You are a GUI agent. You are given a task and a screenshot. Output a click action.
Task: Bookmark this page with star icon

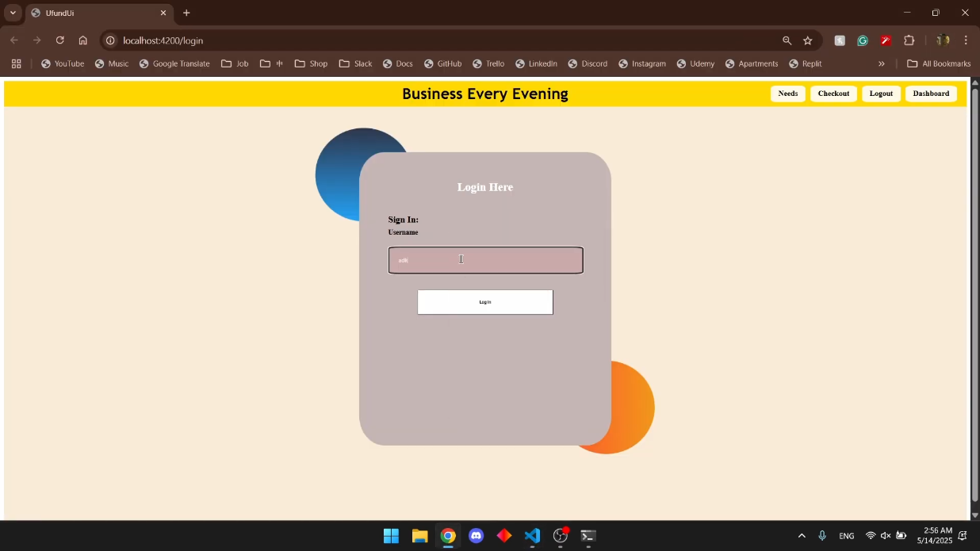(807, 40)
